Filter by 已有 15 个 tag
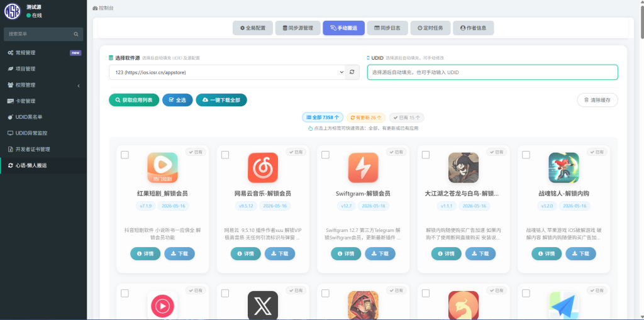This screenshot has height=320, width=644. (x=407, y=118)
